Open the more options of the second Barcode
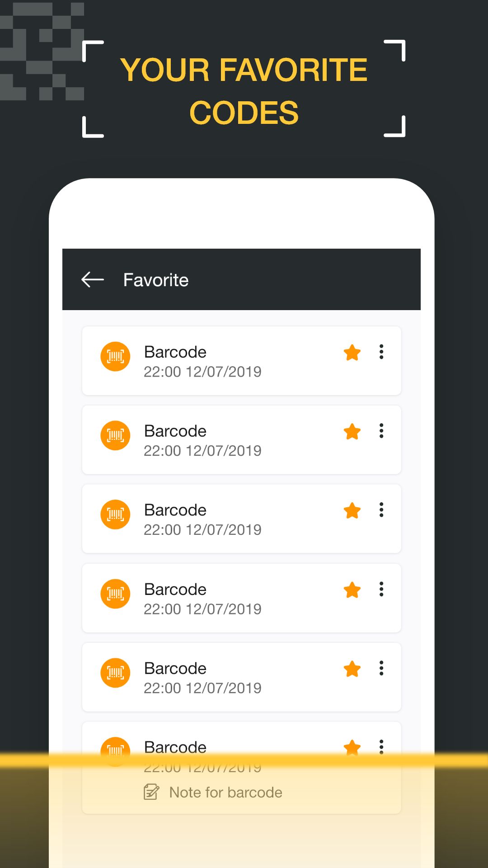488x868 pixels. pos(381,431)
